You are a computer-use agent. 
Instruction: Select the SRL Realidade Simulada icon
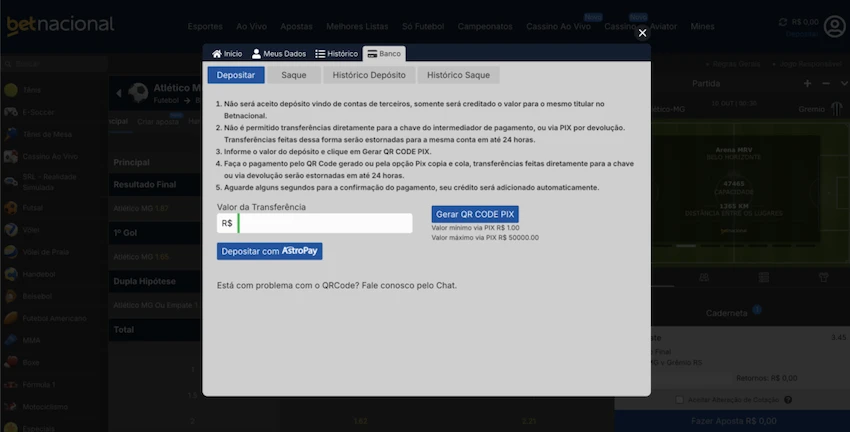11,182
